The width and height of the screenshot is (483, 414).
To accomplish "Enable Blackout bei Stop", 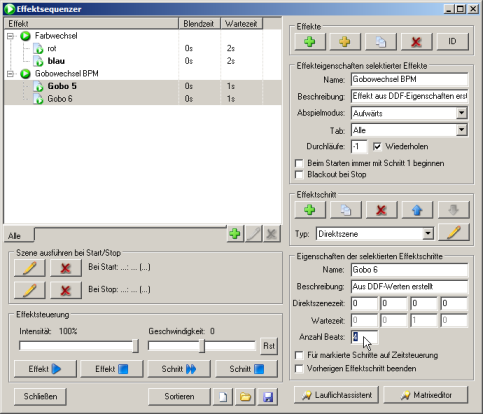I will (299, 175).
